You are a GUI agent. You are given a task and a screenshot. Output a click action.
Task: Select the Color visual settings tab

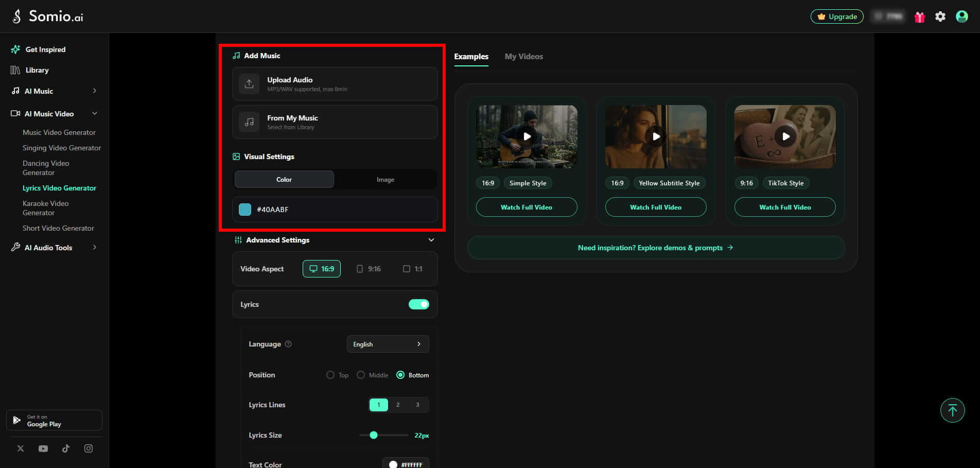(284, 179)
